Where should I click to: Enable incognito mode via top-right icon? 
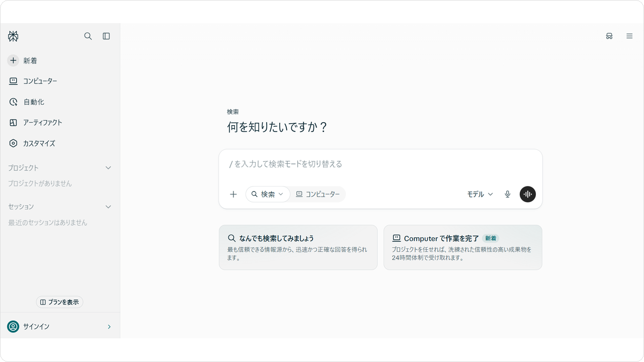[609, 36]
